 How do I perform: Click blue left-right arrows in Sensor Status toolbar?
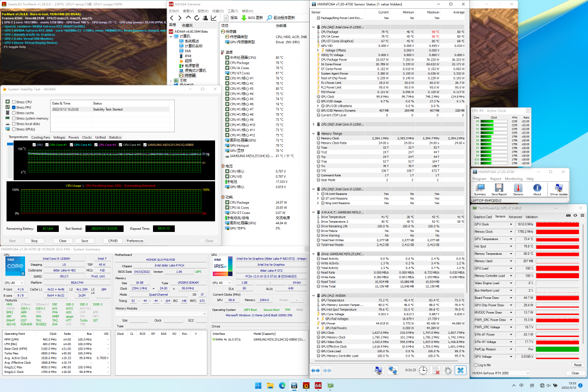[x=315, y=371]
